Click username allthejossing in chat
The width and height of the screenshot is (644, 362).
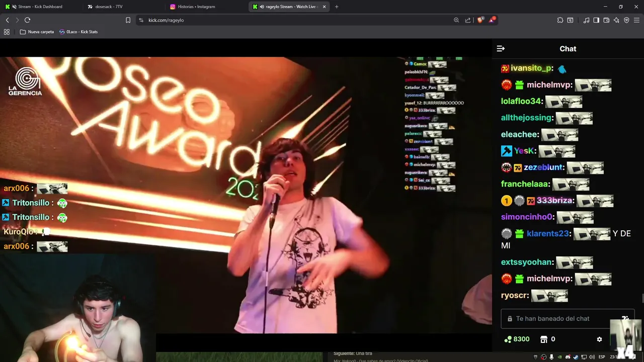coord(527,118)
